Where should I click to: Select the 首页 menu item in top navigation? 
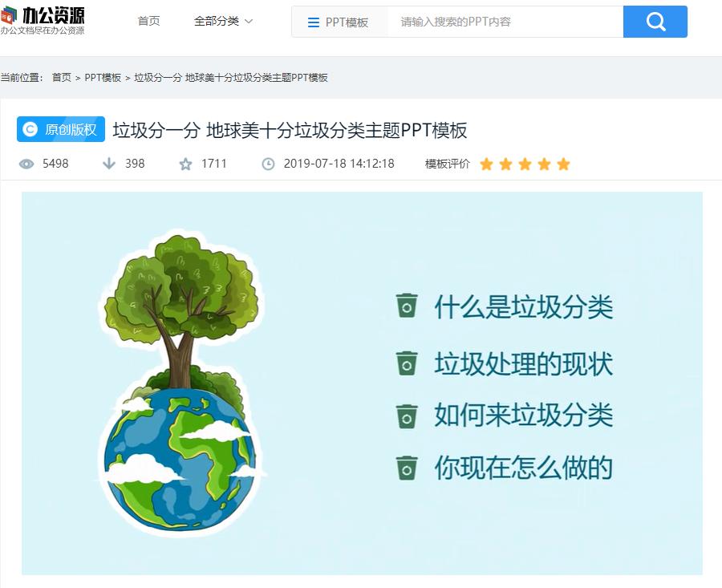point(148,22)
